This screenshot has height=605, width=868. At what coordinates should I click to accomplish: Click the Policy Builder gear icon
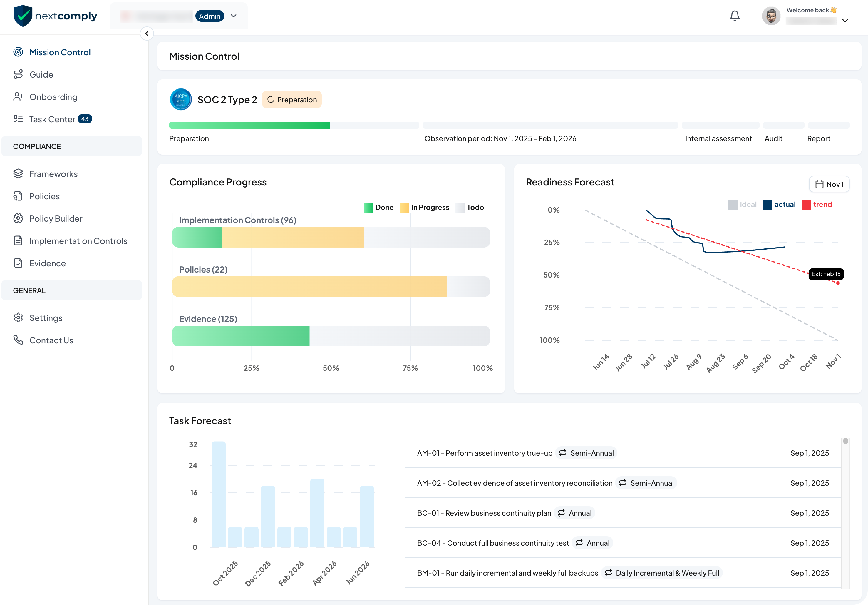(x=18, y=218)
